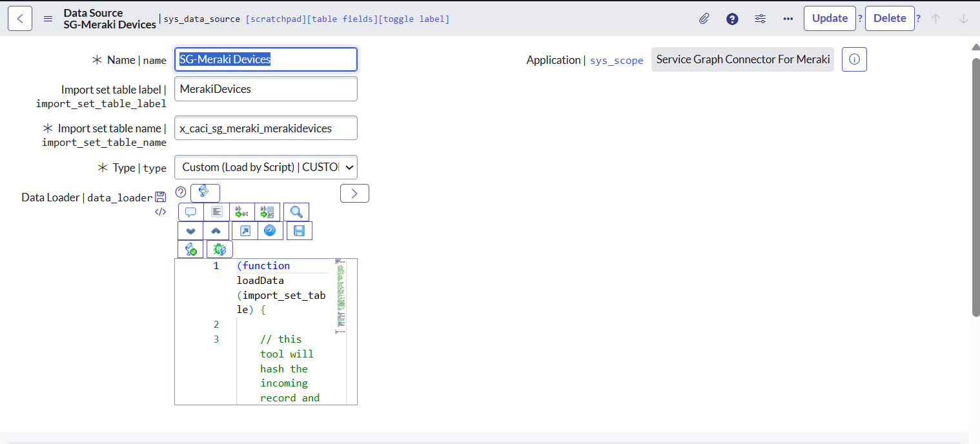Screen dimensions: 980x444
Task: Attach a file using the paperclip icon
Action: (704, 19)
